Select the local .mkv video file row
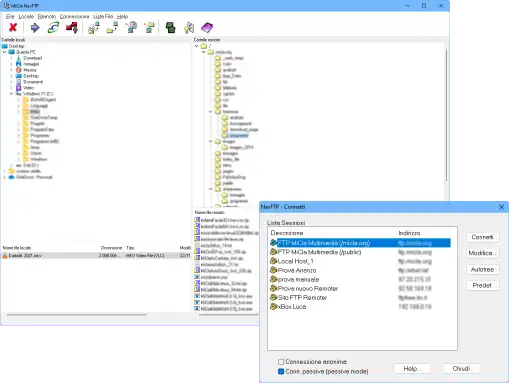The width and height of the screenshot is (509, 383). click(x=96, y=256)
